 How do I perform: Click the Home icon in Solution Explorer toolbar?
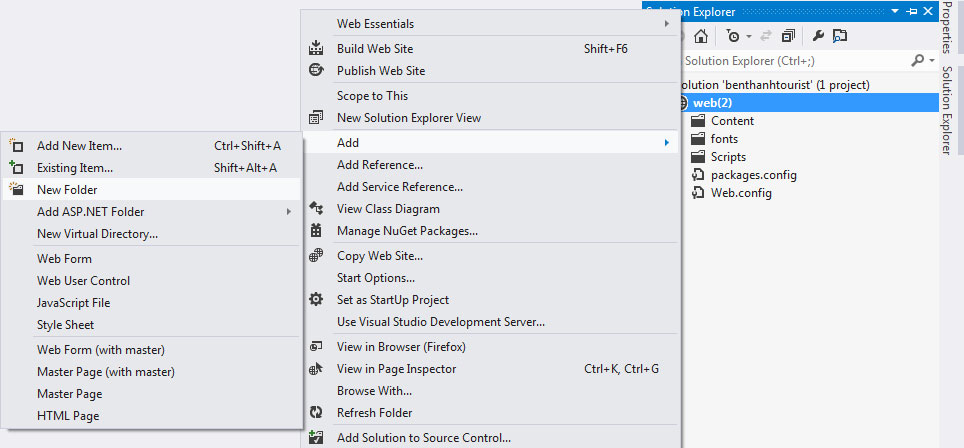[x=700, y=36]
